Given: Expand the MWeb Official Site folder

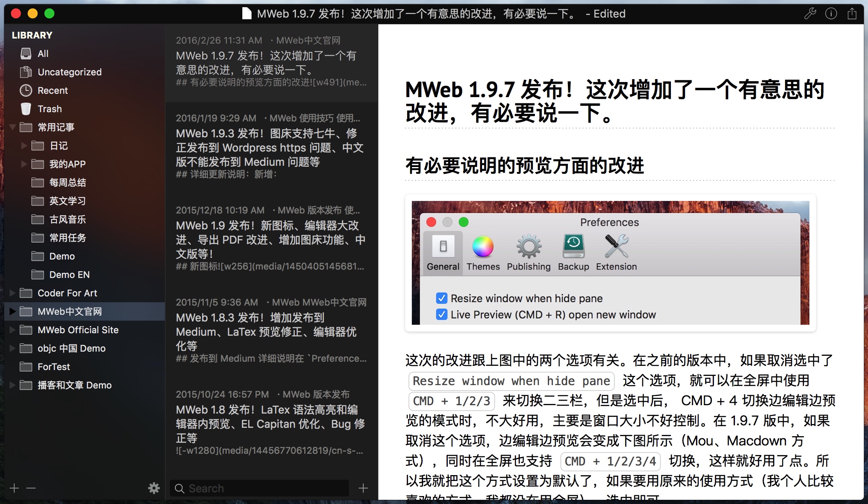Looking at the screenshot, I should tap(13, 330).
